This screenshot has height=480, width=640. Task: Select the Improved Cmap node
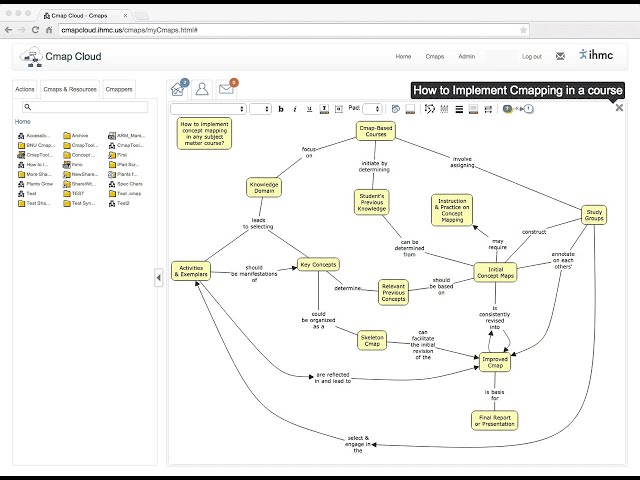495,362
